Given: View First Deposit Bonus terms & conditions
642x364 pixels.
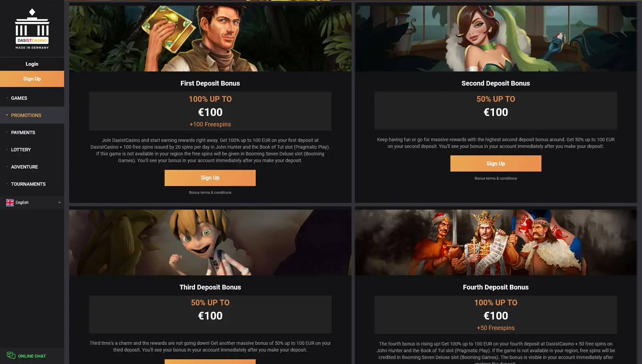Looking at the screenshot, I should 210,192.
